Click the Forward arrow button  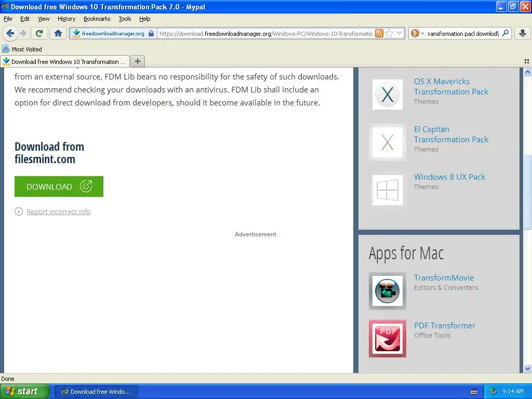(x=23, y=33)
